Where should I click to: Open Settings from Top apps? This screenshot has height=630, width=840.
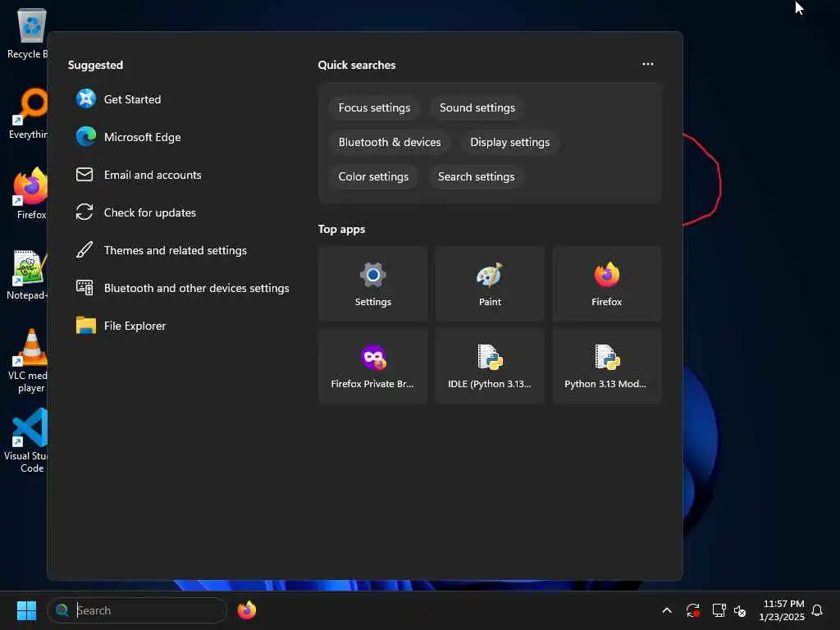373,284
